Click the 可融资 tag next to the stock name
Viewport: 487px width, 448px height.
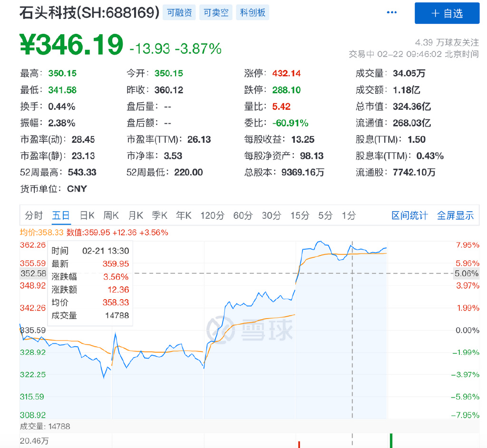pyautogui.click(x=179, y=12)
